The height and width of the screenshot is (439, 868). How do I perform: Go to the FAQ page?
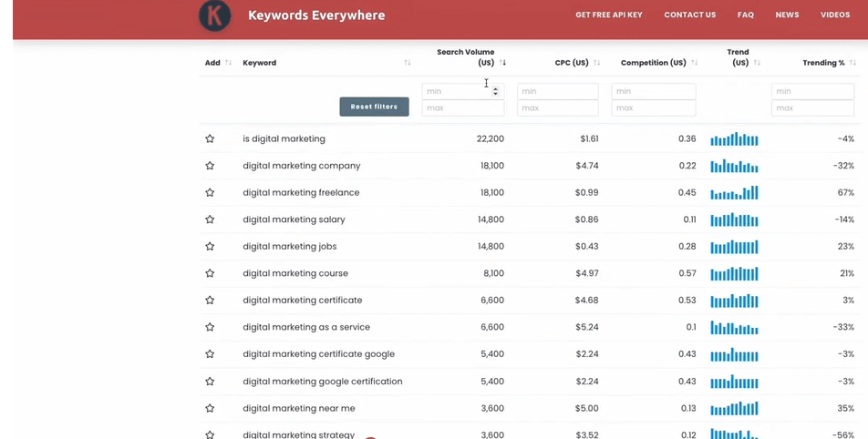(x=746, y=15)
